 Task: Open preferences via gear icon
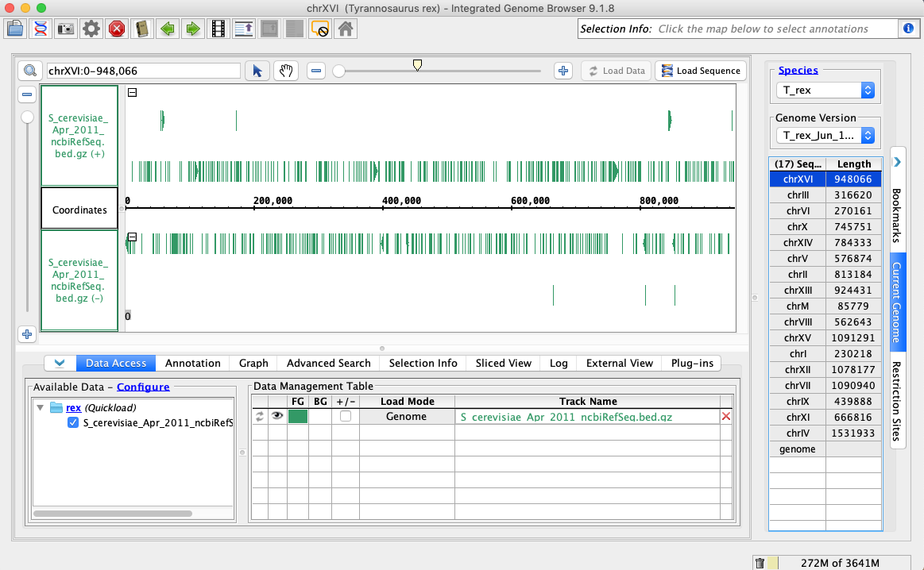pyautogui.click(x=91, y=29)
